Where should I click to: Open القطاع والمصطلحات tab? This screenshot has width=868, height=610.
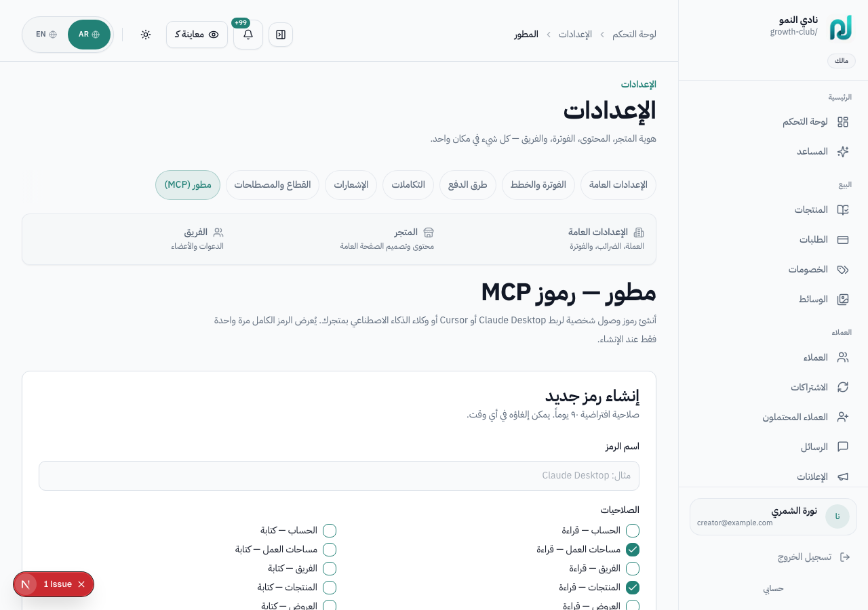[x=273, y=185]
